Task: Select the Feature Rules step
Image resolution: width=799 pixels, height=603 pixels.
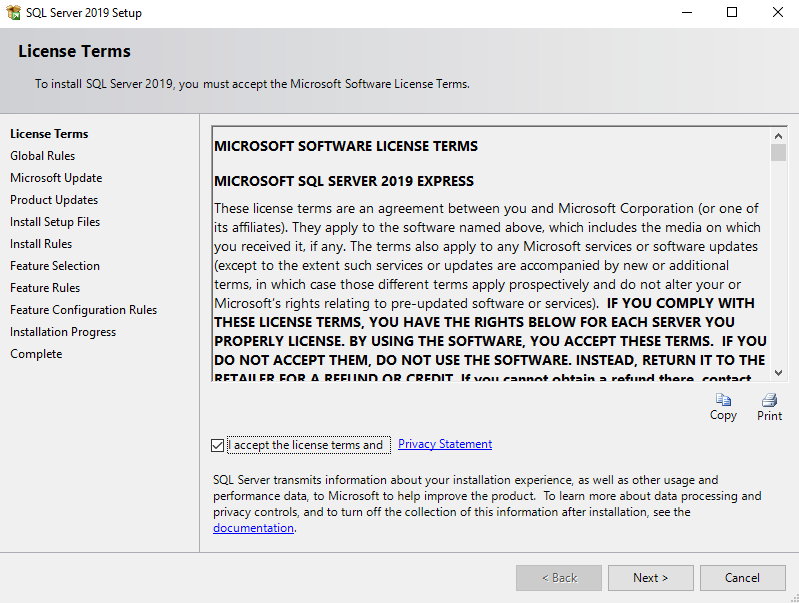Action: point(45,287)
